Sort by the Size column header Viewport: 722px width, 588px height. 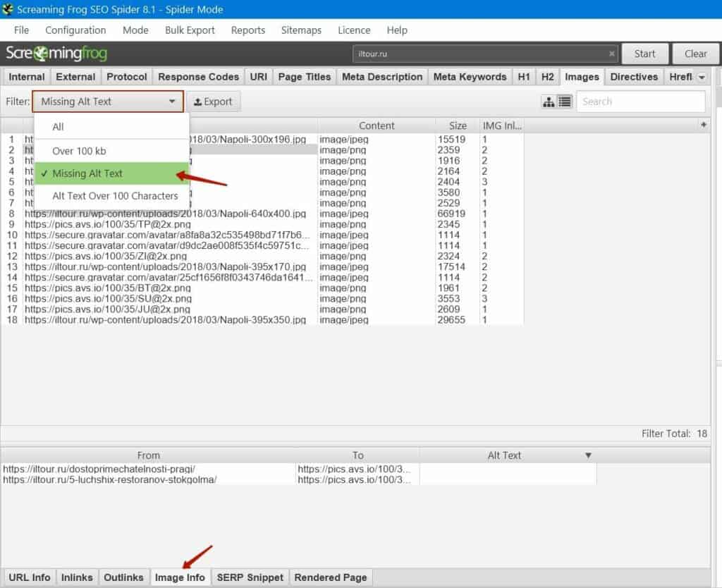458,125
